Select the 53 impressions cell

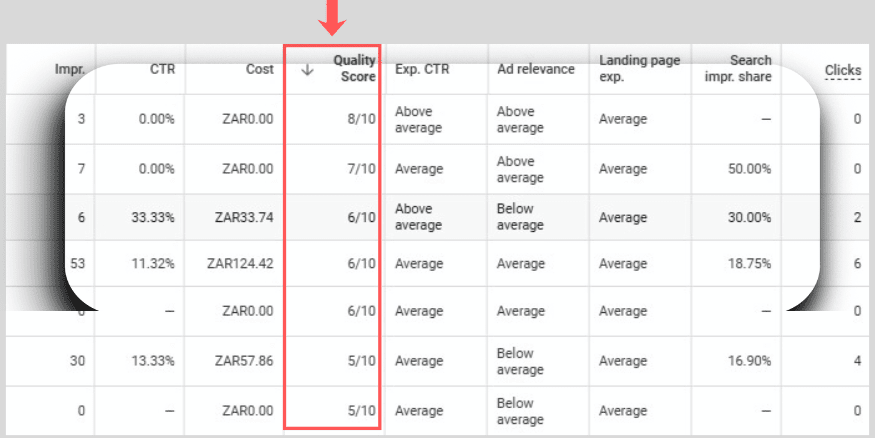coord(77,264)
